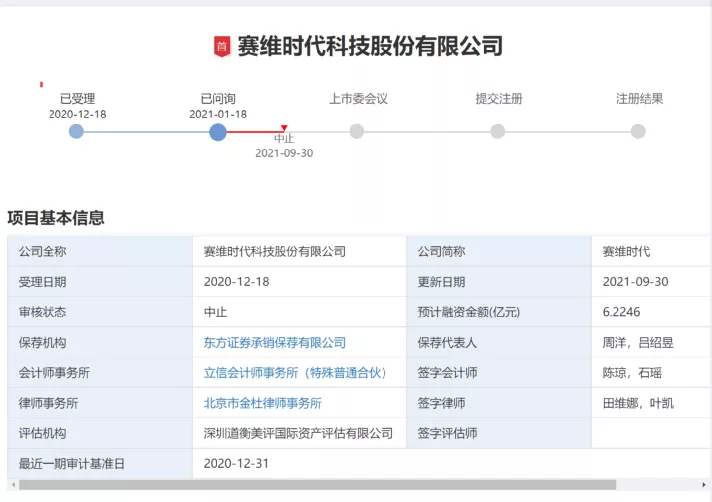Select the 公司全称 value cell
Viewport: 712px width, 502px height.
tap(299, 251)
